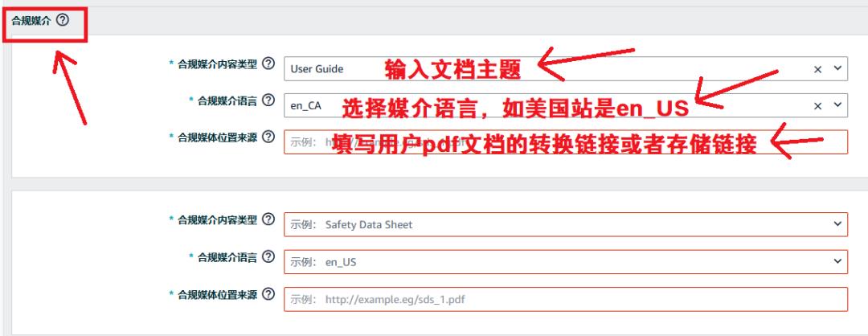Image resolution: width=868 pixels, height=336 pixels.
Task: Open the Safety Data Sheet content type dropdown
Action: 566,224
